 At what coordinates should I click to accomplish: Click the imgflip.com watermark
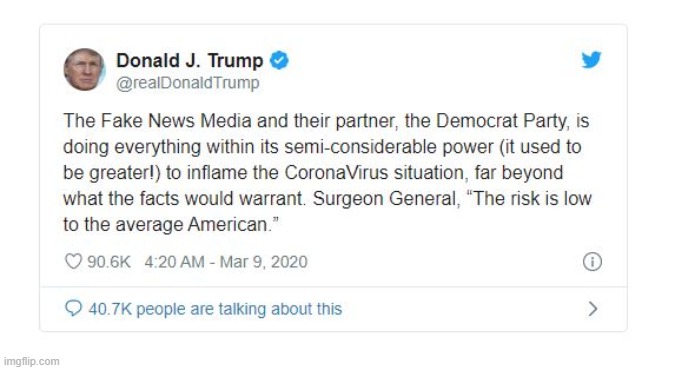pos(31,361)
